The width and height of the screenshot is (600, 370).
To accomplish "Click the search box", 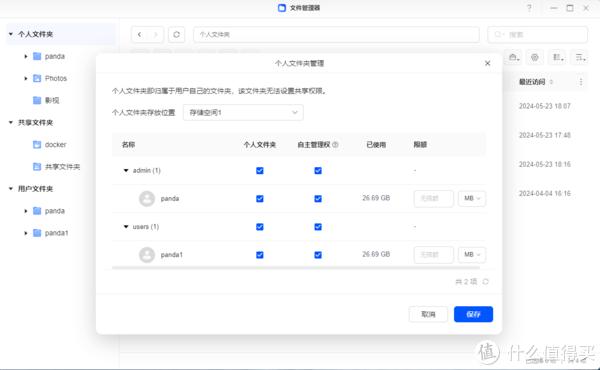I will pyautogui.click(x=538, y=34).
